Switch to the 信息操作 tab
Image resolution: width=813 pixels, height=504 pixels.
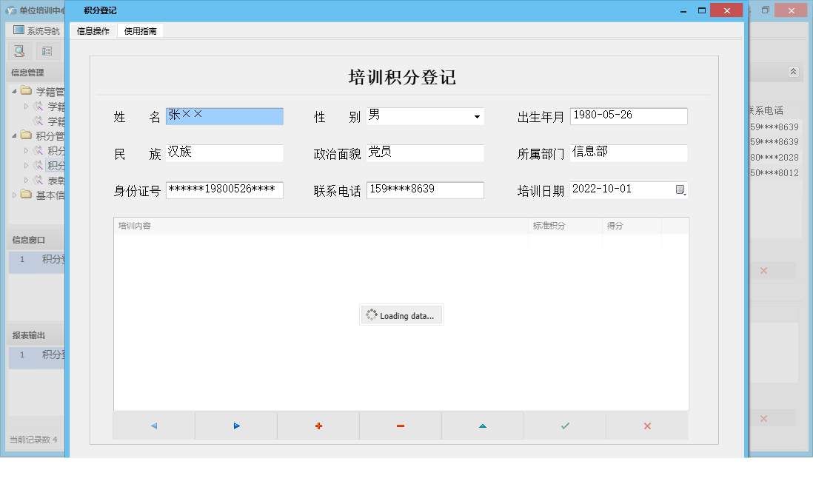tap(94, 31)
